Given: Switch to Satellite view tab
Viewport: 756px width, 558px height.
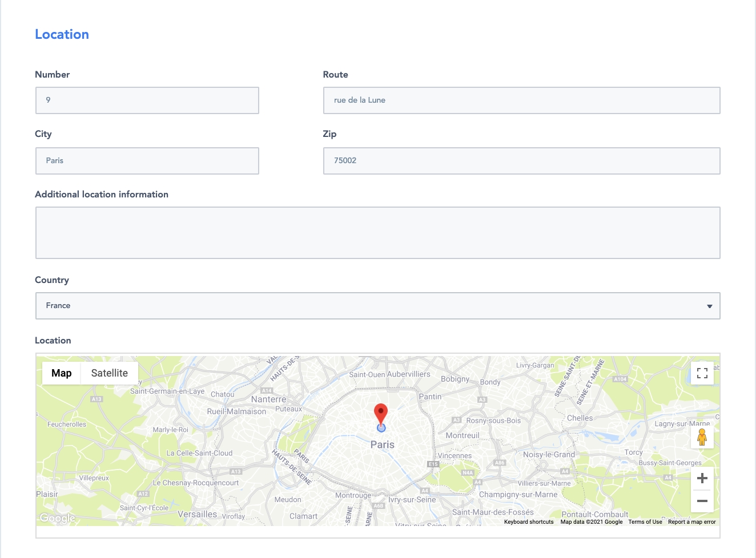Looking at the screenshot, I should (110, 373).
